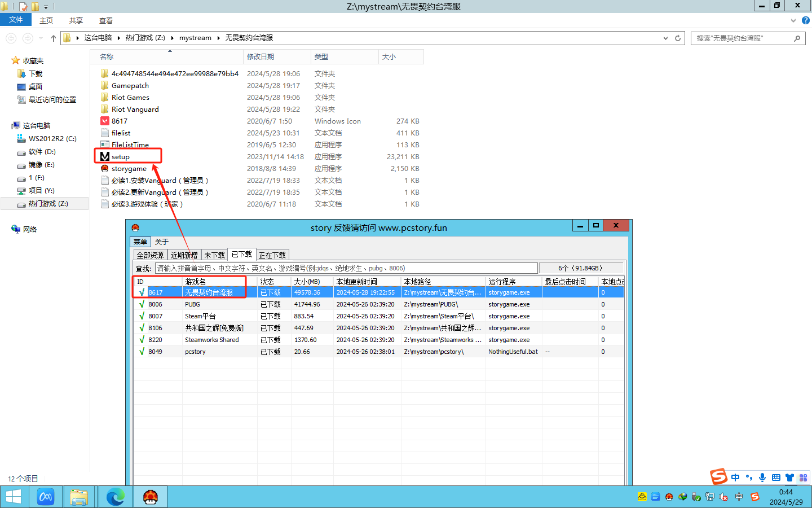The height and width of the screenshot is (508, 812).
Task: Open the Explorer help question mark icon
Action: click(805, 20)
